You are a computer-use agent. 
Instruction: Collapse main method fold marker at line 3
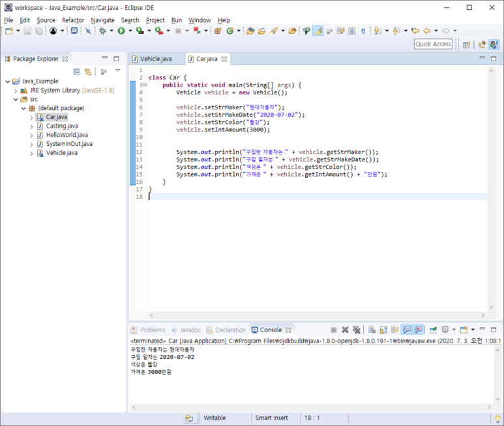(x=145, y=85)
